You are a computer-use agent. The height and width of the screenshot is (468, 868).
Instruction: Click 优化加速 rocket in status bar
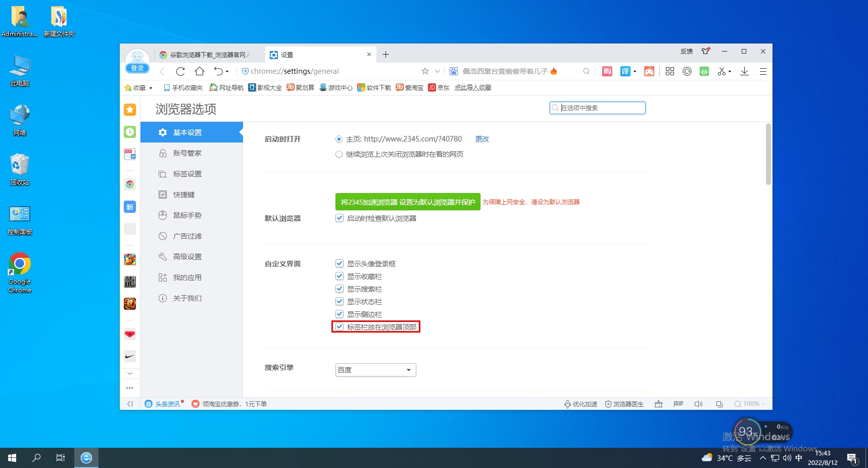pos(581,404)
